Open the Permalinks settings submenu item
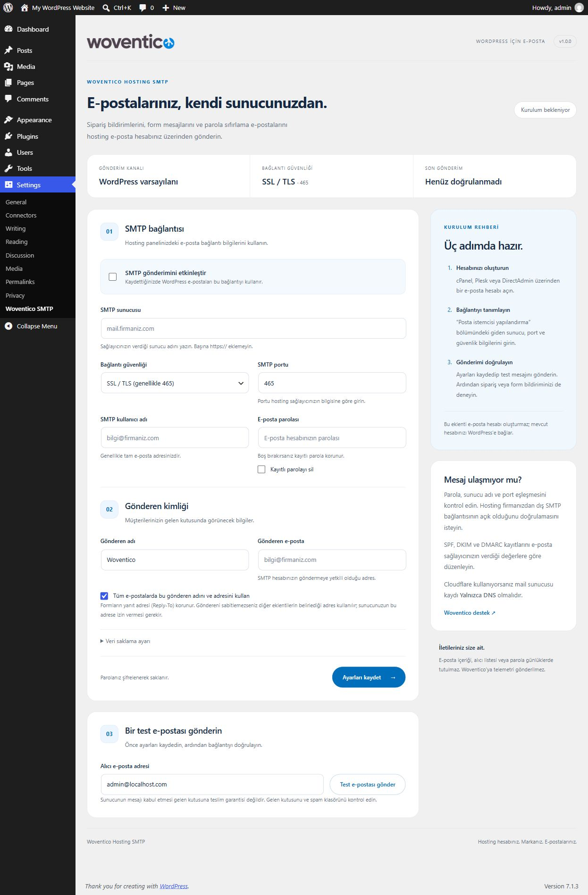 20,282
